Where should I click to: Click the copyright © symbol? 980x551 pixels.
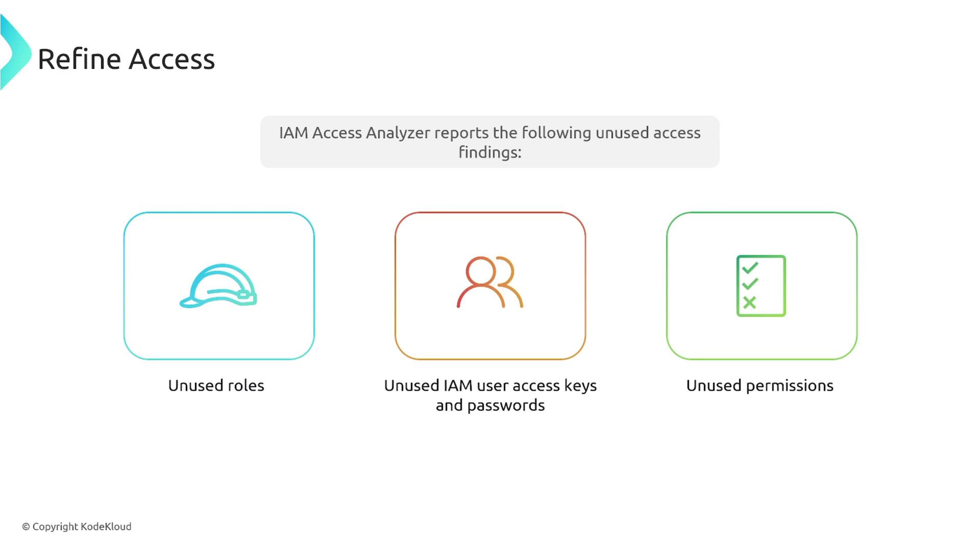(26, 527)
